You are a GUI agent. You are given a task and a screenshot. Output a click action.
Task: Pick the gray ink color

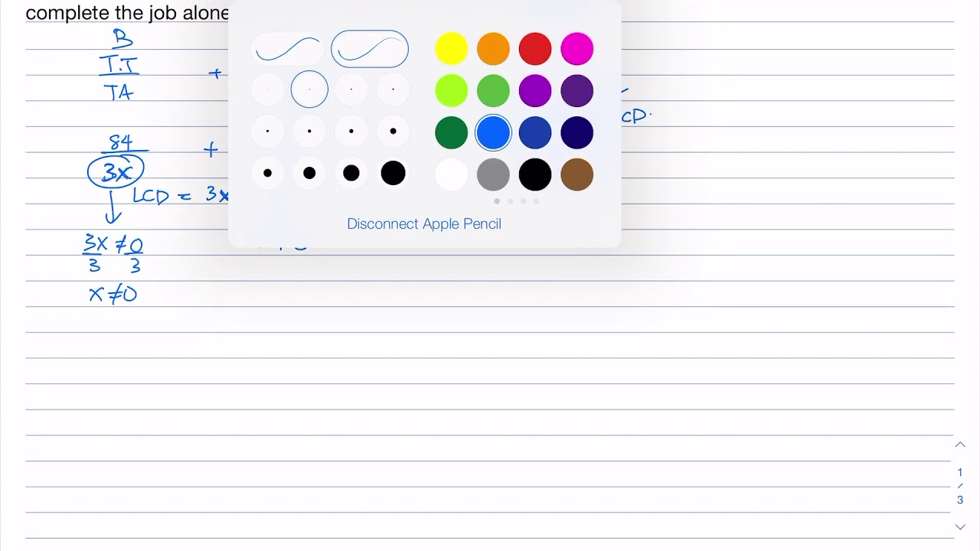493,174
